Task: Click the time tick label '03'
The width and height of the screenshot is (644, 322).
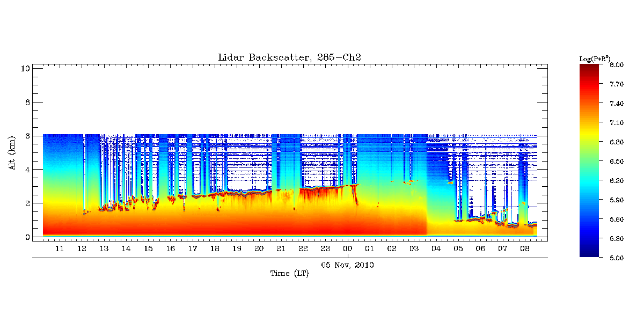Action: coord(414,249)
